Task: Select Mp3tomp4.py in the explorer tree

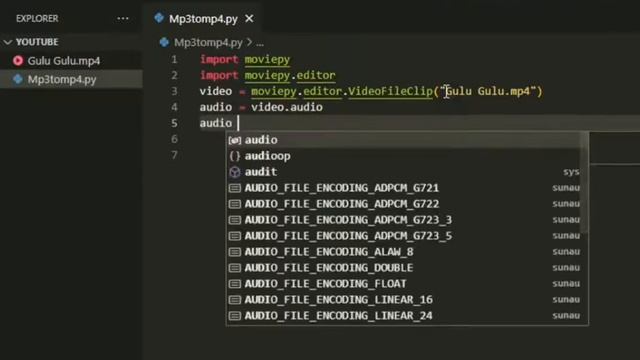Action: (x=62, y=79)
